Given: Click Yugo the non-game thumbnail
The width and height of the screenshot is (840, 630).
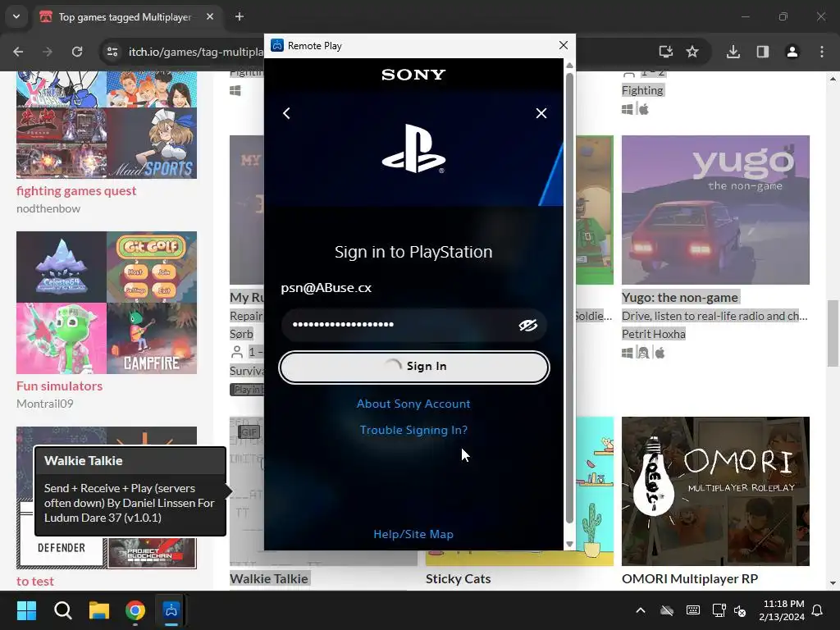Looking at the screenshot, I should (x=715, y=209).
